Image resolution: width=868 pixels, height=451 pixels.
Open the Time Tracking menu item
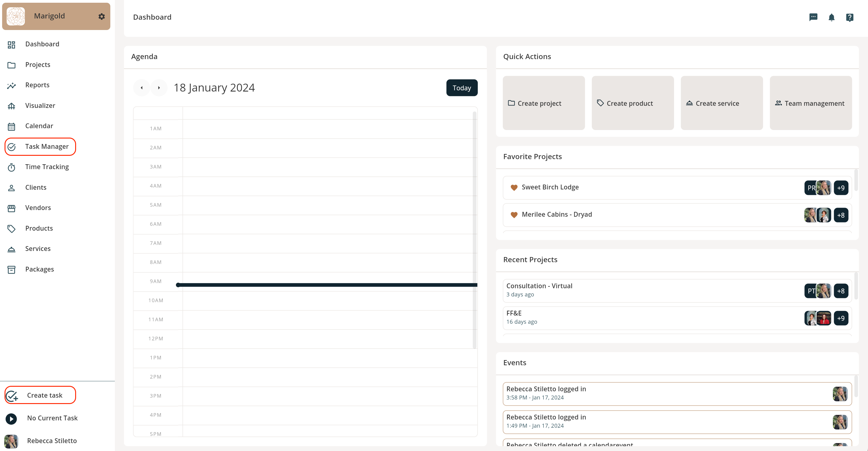(47, 167)
